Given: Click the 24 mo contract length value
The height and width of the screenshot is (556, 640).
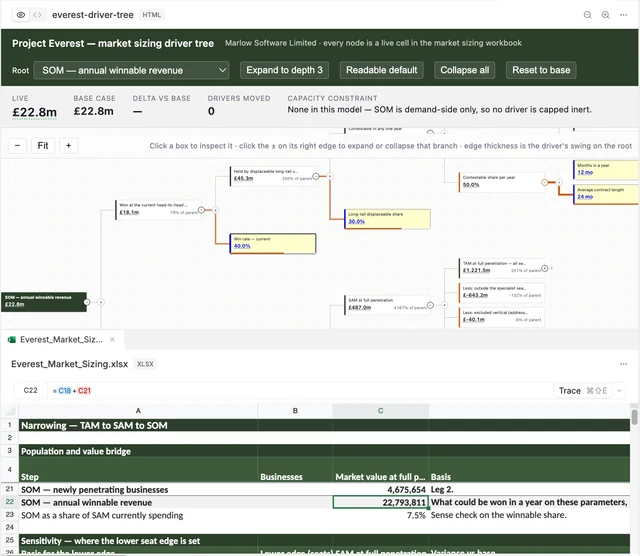Looking at the screenshot, I should pos(585,197).
